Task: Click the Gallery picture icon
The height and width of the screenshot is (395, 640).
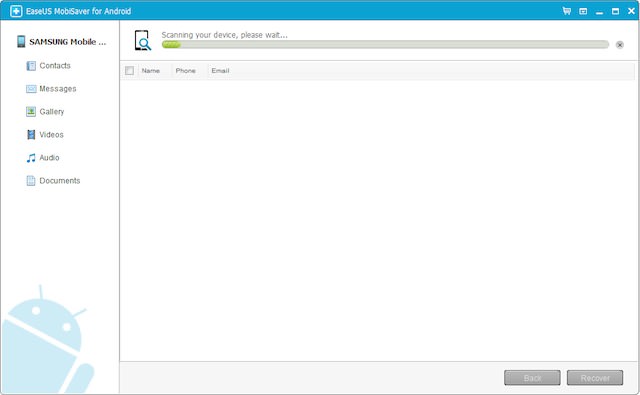Action: [31, 111]
